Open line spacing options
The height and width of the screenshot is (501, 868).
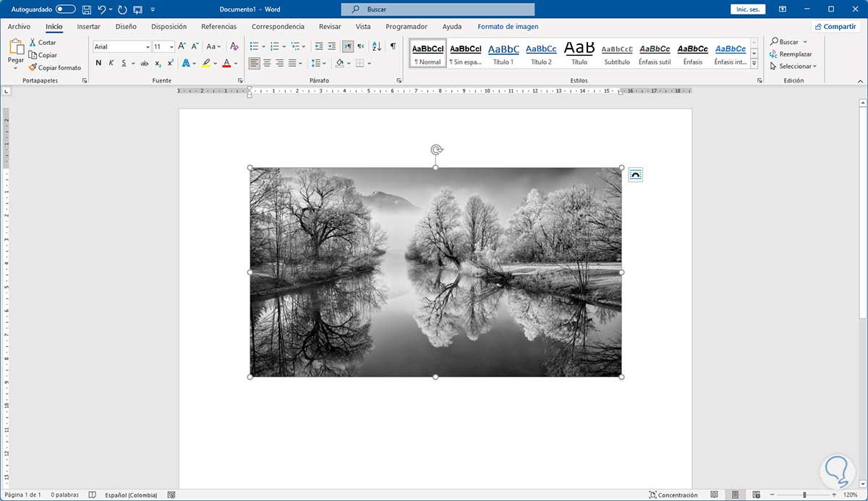pos(318,63)
